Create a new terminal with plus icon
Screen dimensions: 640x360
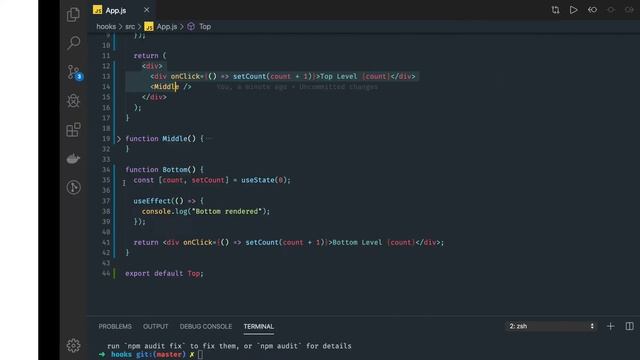pos(610,326)
